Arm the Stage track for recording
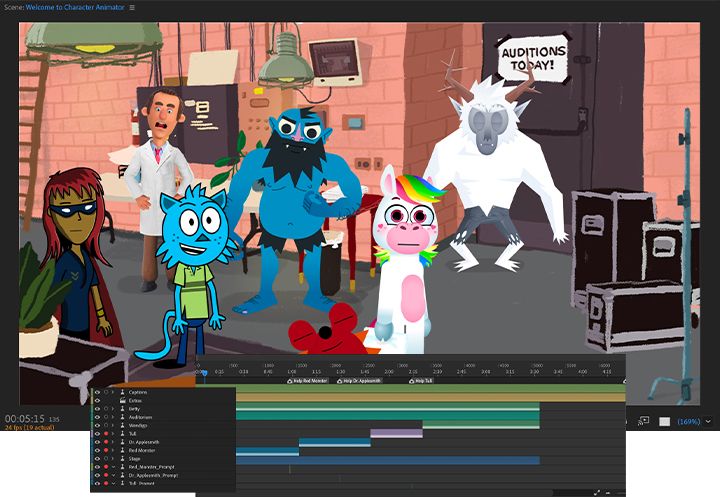720x497 pixels. [x=105, y=458]
